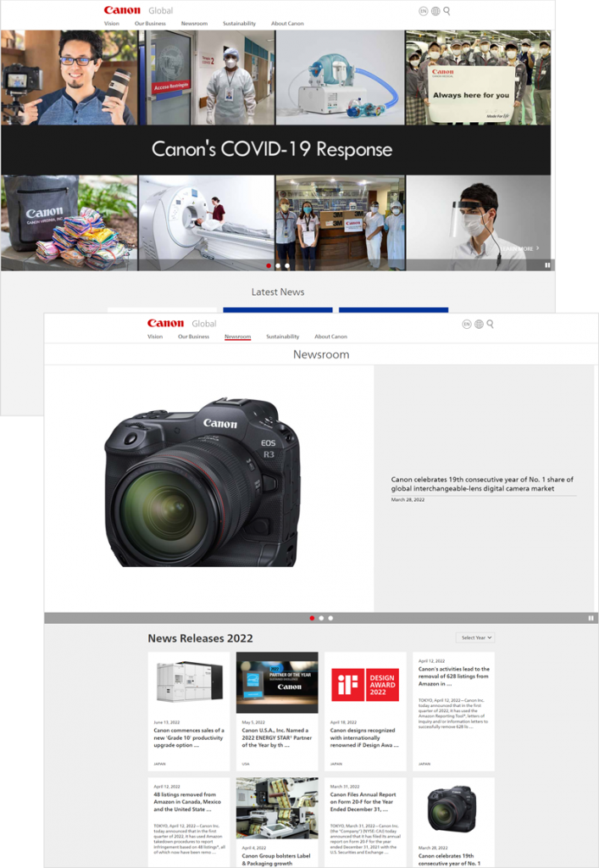The width and height of the screenshot is (599, 868).
Task: Click the underlined Newsroom tab in front window
Action: pyautogui.click(x=238, y=337)
